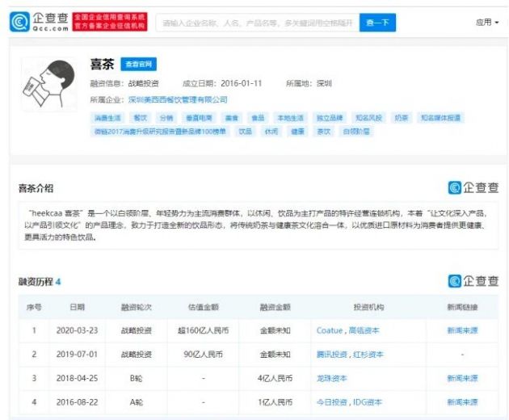Select the 茶饮 tag
Screen dimensions: 509x420
tap(324, 132)
